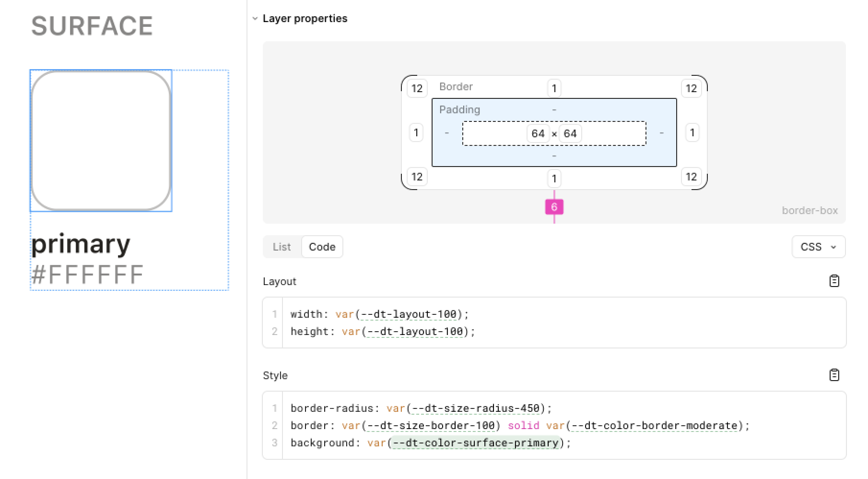Click the bottom border width 1 value

(x=554, y=179)
